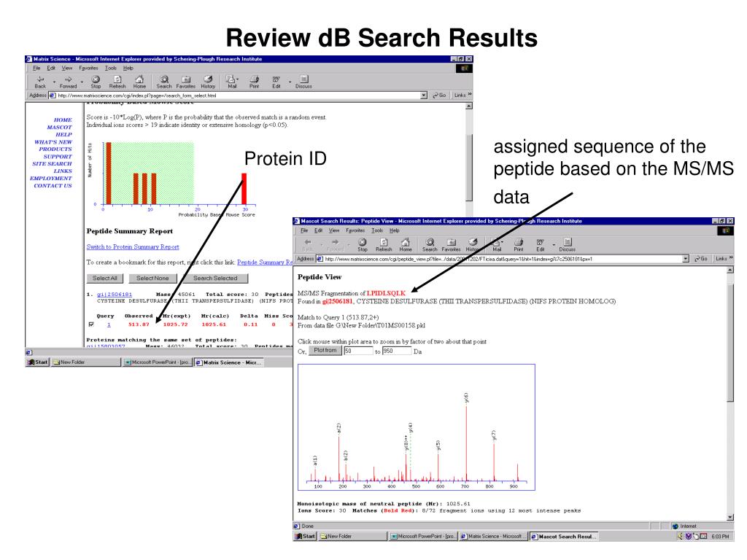Viewport: 747px width, 560px height.
Task: Click Edit icon in Matrix Science toolbar
Action: [276, 82]
